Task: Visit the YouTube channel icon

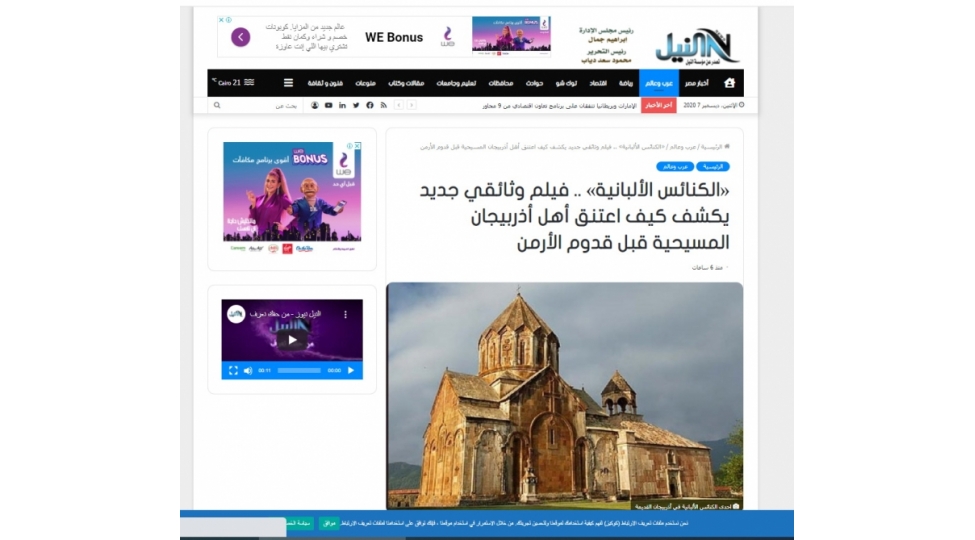Action: pos(328,105)
